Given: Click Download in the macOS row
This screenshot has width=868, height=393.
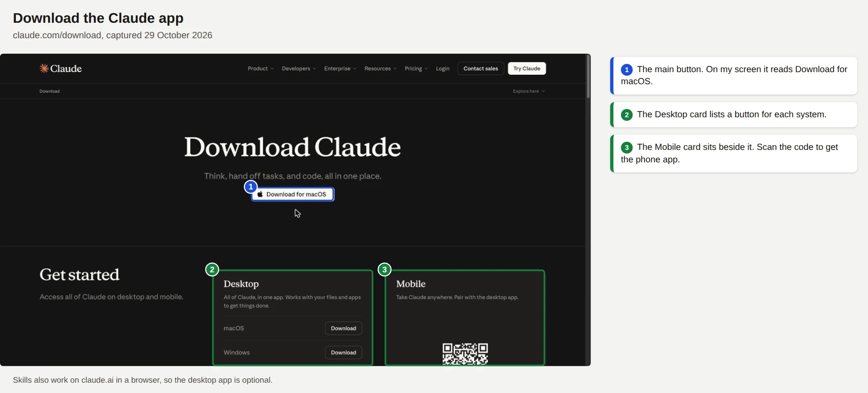Looking at the screenshot, I should pyautogui.click(x=343, y=328).
